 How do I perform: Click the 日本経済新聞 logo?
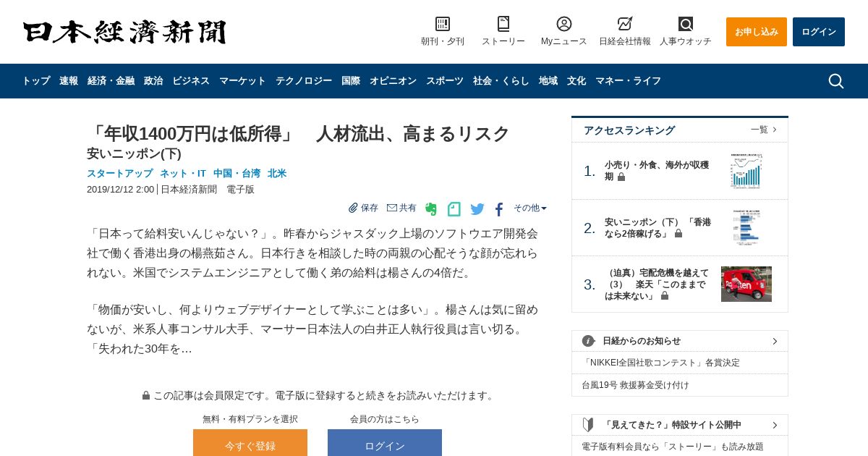(124, 32)
